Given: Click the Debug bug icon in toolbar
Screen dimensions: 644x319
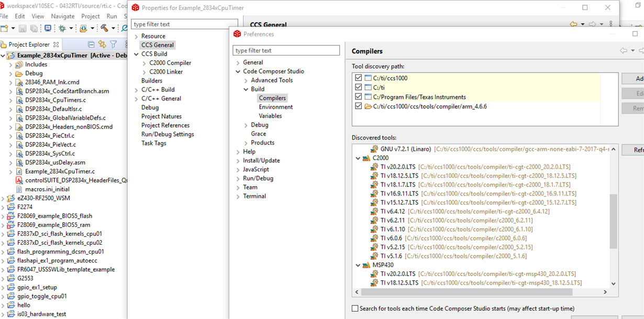Looking at the screenshot, I should [x=62, y=28].
